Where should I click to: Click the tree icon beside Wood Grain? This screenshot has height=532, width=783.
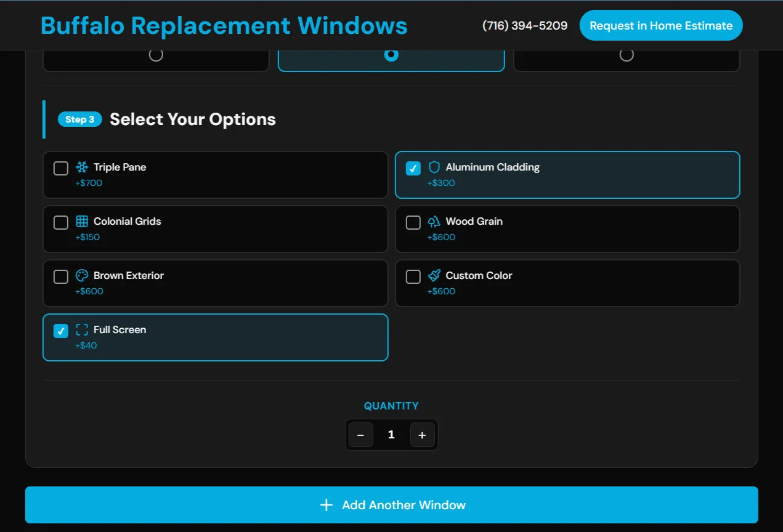434,221
